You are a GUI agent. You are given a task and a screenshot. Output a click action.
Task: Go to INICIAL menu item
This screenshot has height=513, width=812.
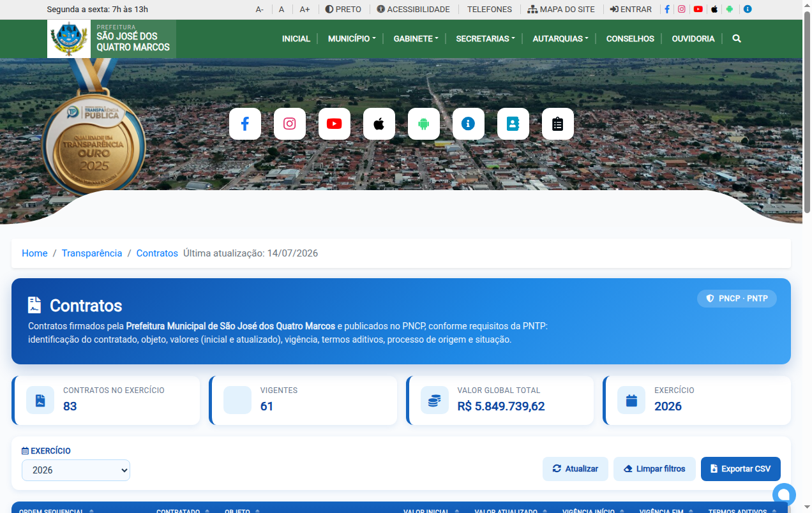(x=296, y=39)
